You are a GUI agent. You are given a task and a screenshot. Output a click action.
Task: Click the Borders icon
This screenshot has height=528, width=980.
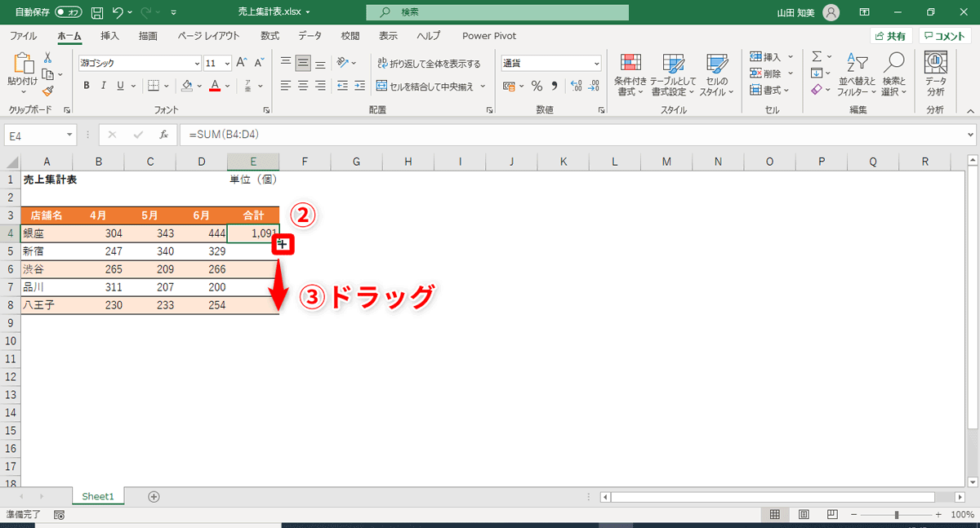[153, 86]
